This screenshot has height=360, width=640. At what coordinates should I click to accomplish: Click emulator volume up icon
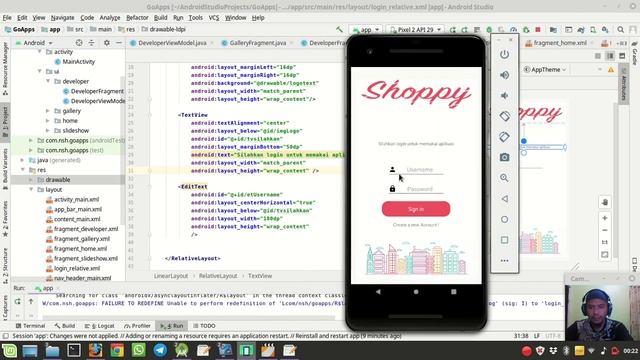(x=504, y=75)
